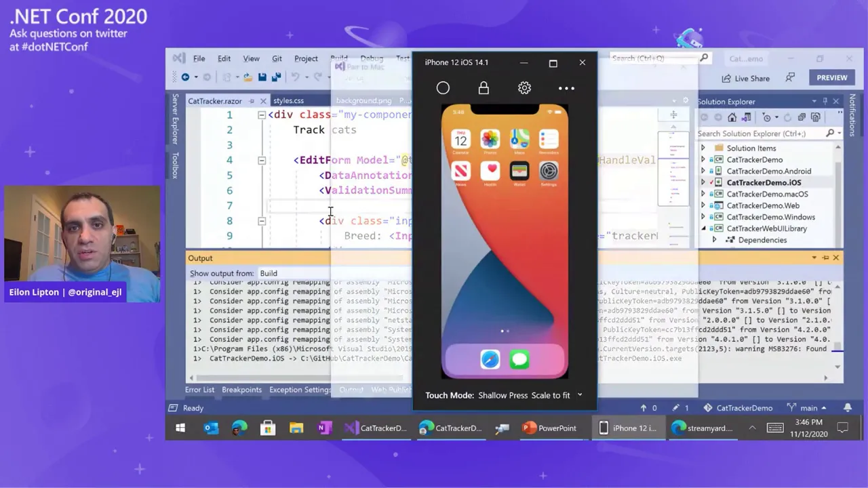Open the Git menu
Image resolution: width=868 pixels, height=488 pixels.
pyautogui.click(x=277, y=58)
